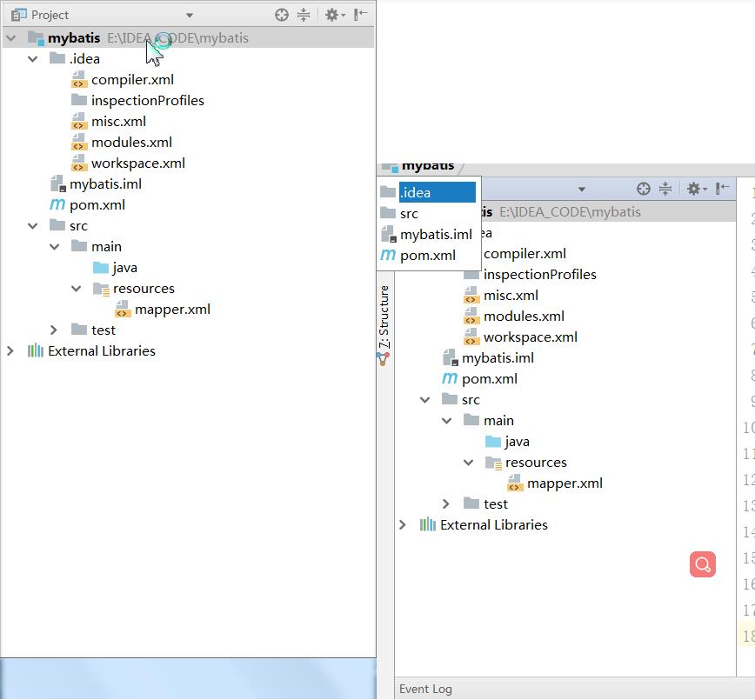Select workspace.xml in the panel beside Structure tab
Screen dimensions: 755x700
tap(531, 337)
